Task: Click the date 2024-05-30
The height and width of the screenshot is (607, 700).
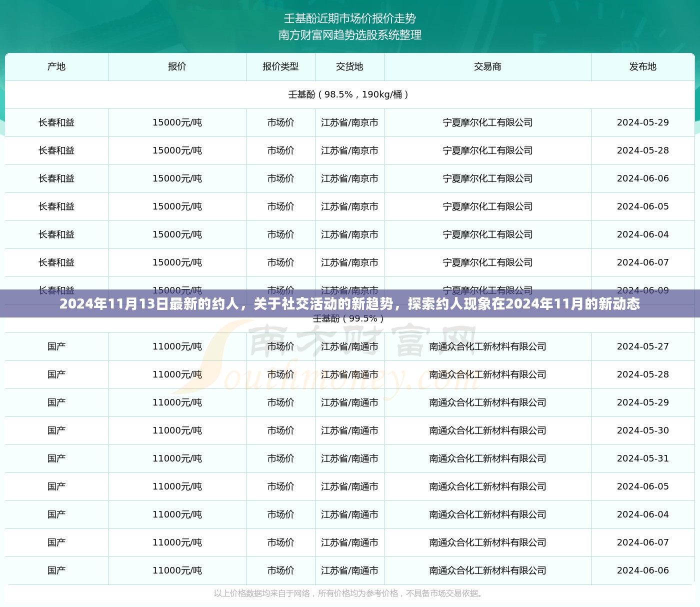Action: 642,430
